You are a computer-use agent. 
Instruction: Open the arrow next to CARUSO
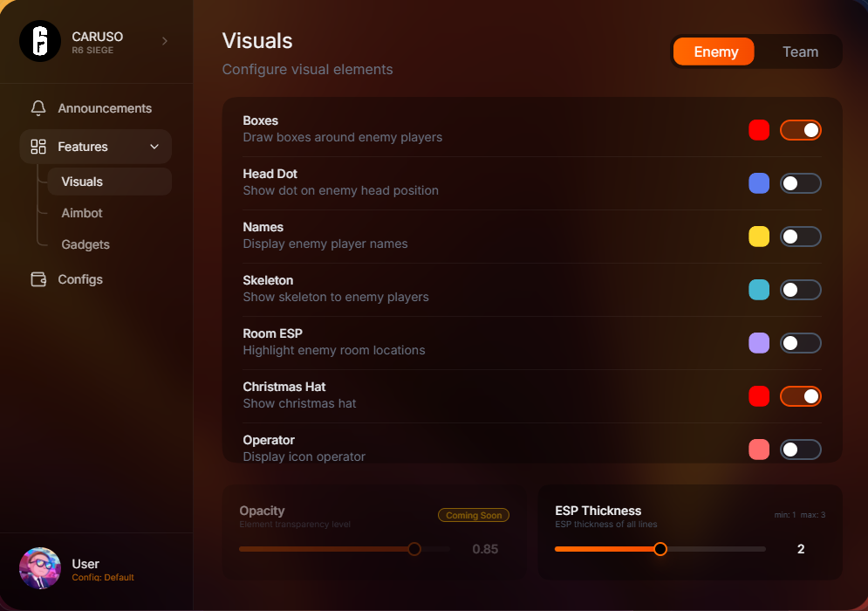click(164, 41)
